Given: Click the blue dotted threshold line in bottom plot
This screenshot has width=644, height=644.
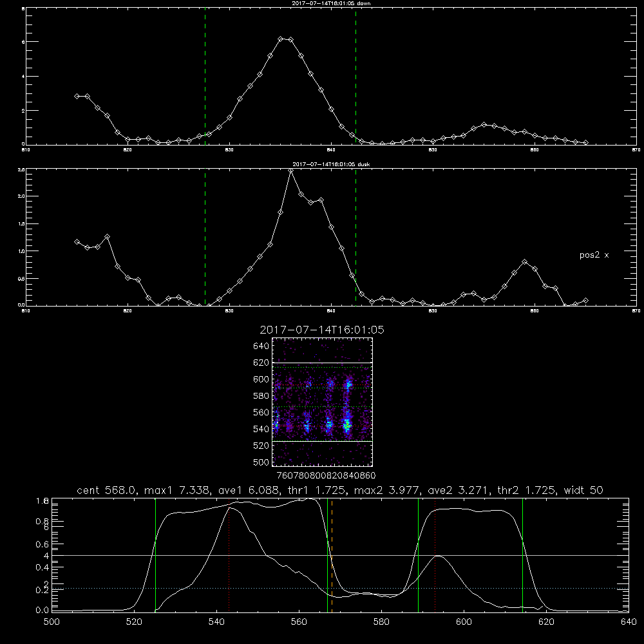Looking at the screenshot, I should click(340, 589).
